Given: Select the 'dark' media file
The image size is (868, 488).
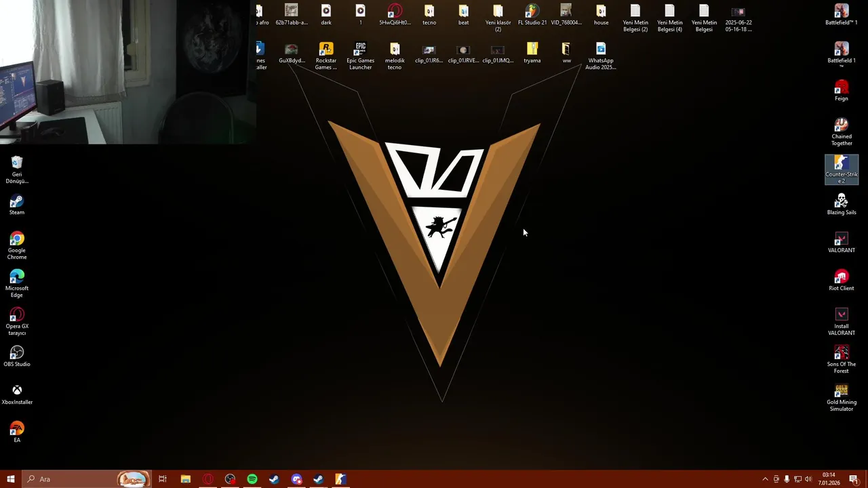Looking at the screenshot, I should [326, 15].
